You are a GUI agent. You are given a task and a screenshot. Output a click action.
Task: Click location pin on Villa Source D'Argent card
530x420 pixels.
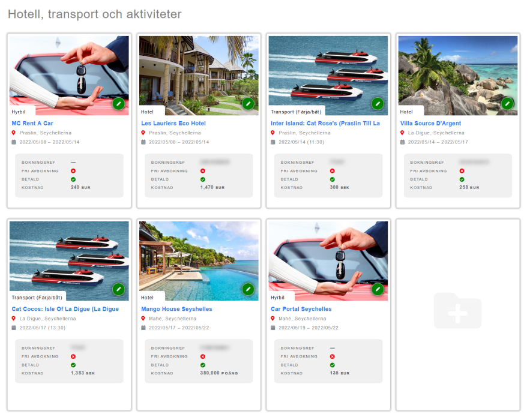pos(402,133)
